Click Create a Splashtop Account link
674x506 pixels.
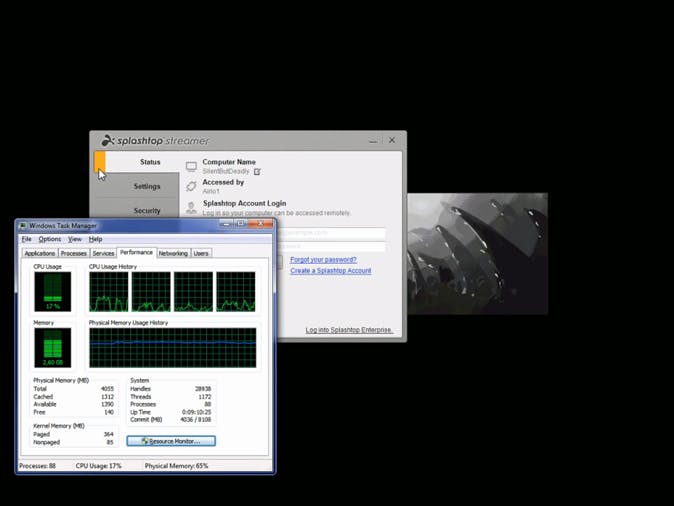coord(331,270)
